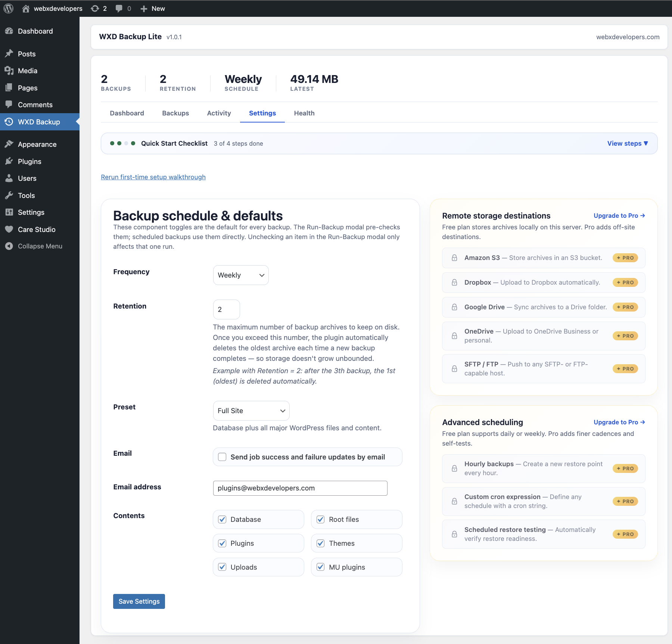This screenshot has height=644, width=672.
Task: Click the home icon next to webxdevelopers
Action: coord(26,9)
